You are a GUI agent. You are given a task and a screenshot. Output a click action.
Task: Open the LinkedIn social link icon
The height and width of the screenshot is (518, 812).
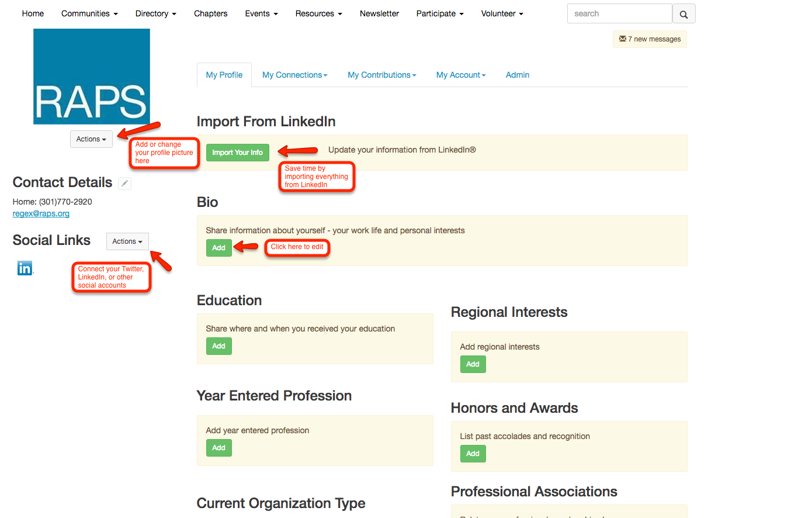pyautogui.click(x=25, y=268)
